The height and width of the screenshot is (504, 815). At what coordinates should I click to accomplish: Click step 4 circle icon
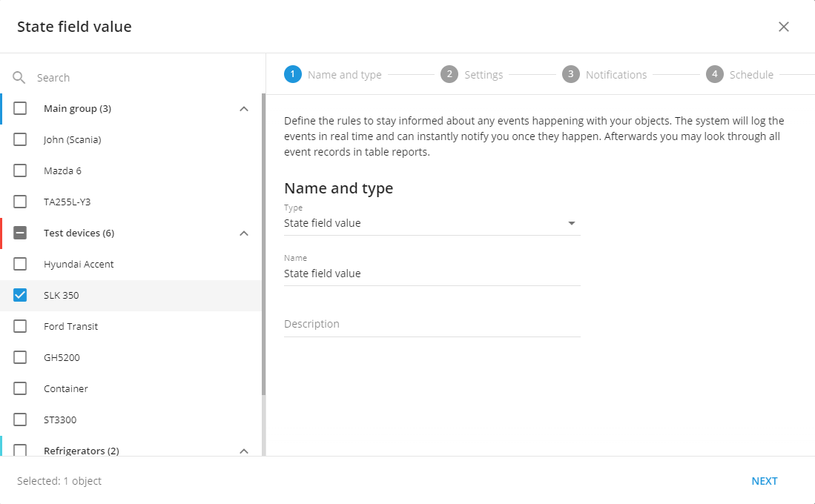click(715, 74)
